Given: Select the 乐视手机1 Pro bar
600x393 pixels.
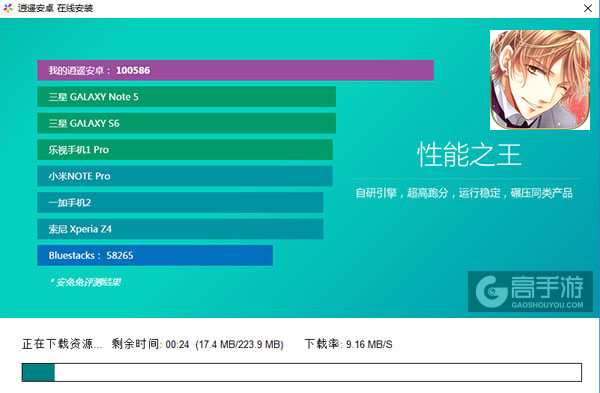Looking at the screenshot, I should click(185, 150).
